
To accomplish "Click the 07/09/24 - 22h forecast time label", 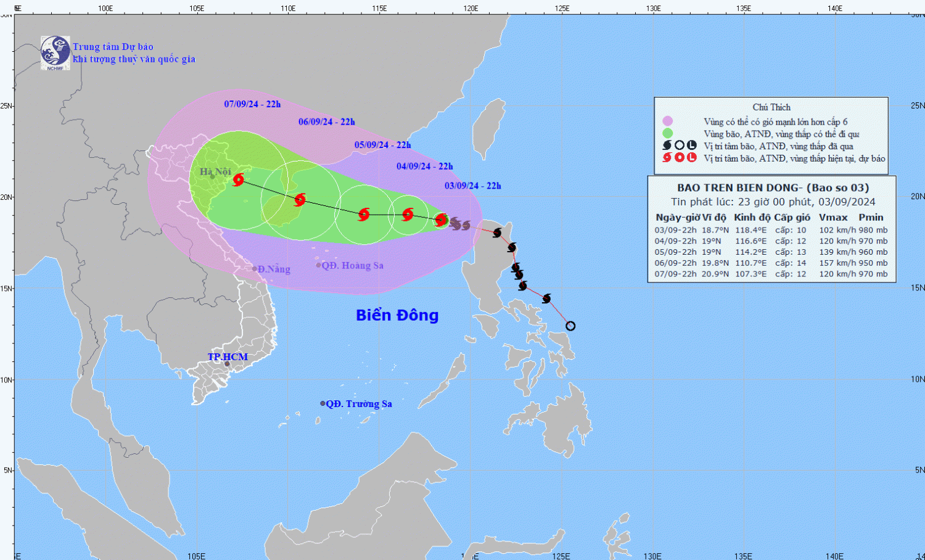I will click(x=252, y=104).
